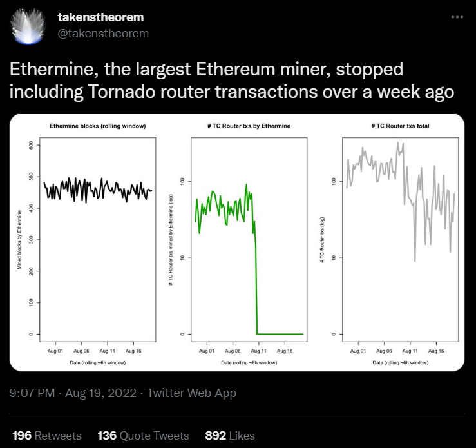The image size is (476, 448).
Task: Click the Aug 11 label on middle chart
Action: [x=259, y=351]
